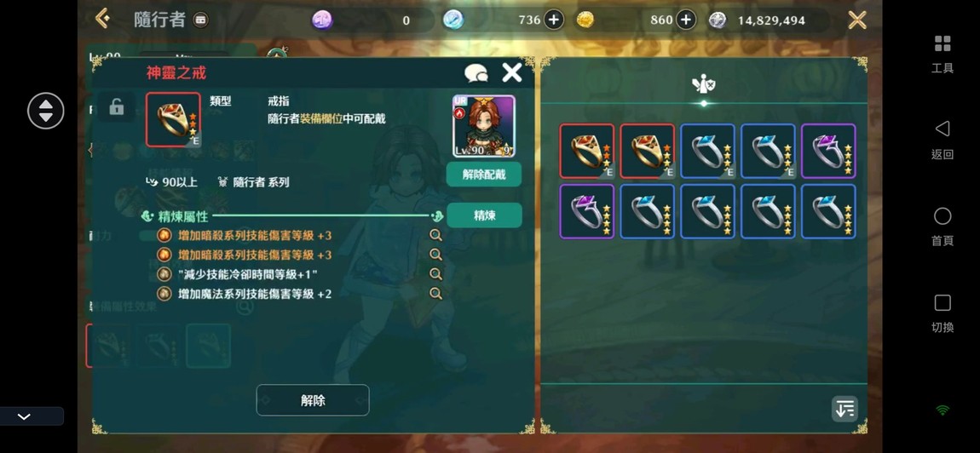Viewport: 980px width, 453px height.
Task: Click the 解除 button at bottom
Action: click(x=313, y=400)
